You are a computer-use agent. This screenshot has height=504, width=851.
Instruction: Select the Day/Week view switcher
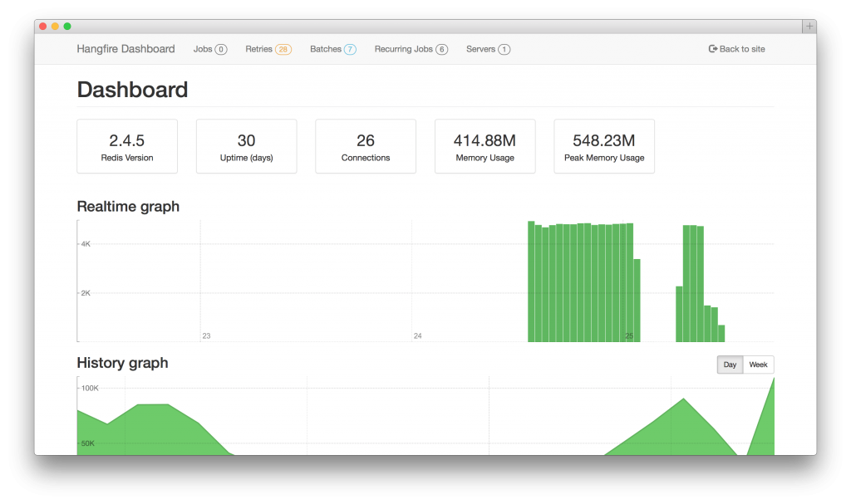[x=744, y=365]
